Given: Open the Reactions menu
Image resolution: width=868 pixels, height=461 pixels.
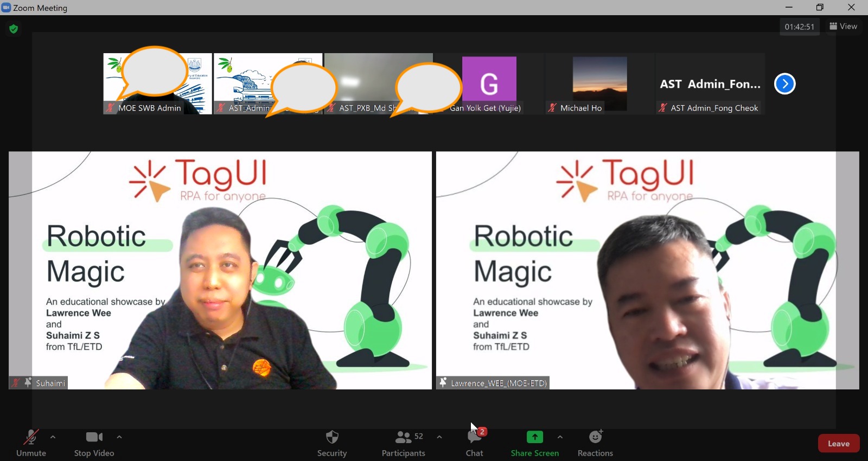Looking at the screenshot, I should (x=595, y=444).
